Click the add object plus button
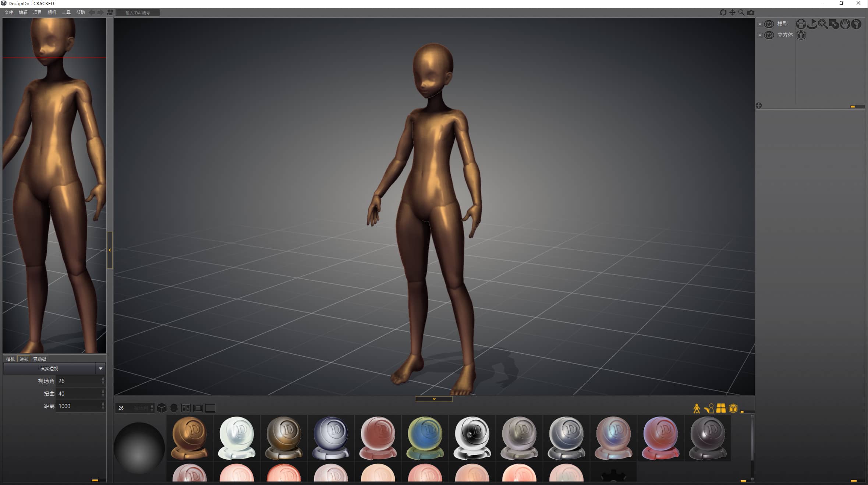 click(x=759, y=106)
